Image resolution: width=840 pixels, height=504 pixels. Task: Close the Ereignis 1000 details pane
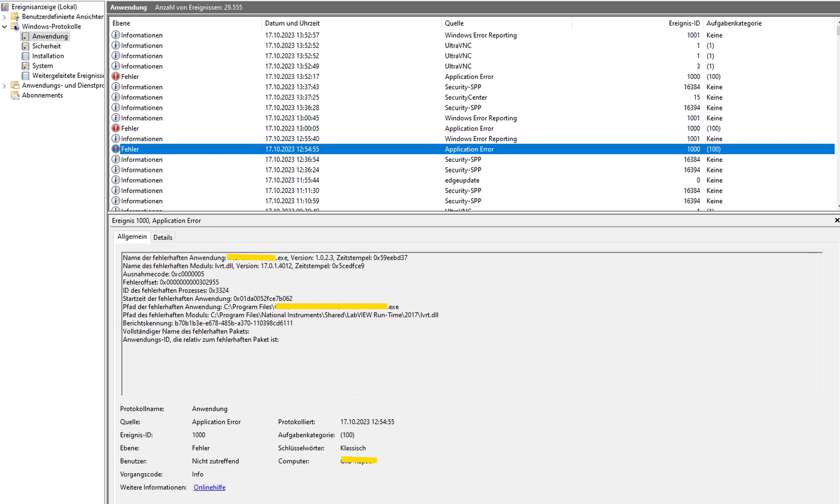point(837,221)
